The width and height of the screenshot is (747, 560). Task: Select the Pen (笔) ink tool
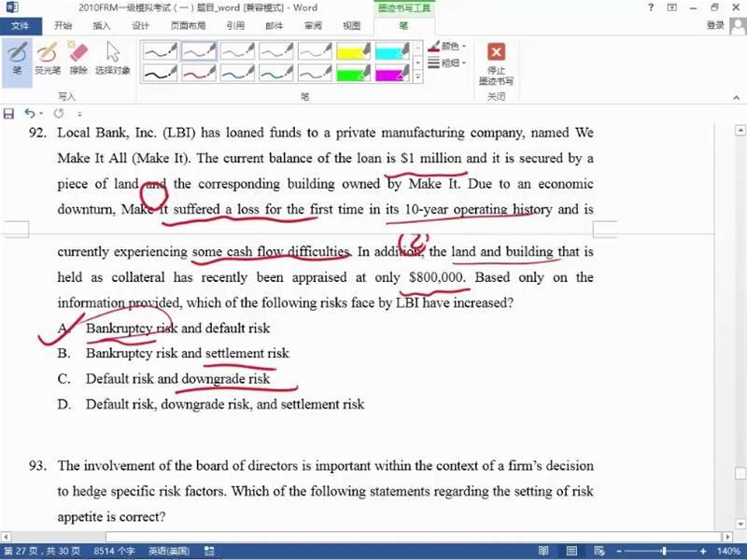pyautogui.click(x=17, y=58)
